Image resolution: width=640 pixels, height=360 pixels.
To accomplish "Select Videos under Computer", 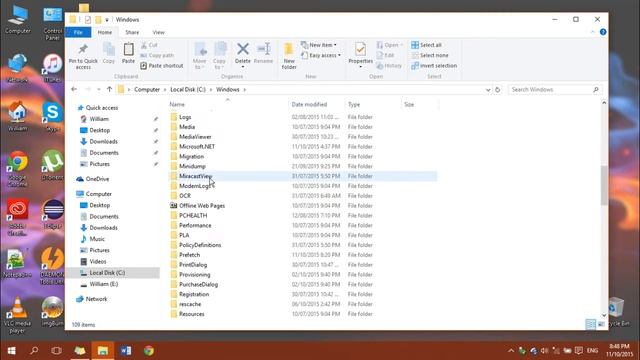I will [x=98, y=261].
